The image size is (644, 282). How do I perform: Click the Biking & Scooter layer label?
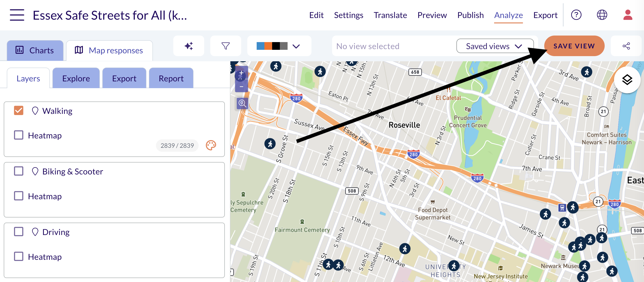point(73,171)
